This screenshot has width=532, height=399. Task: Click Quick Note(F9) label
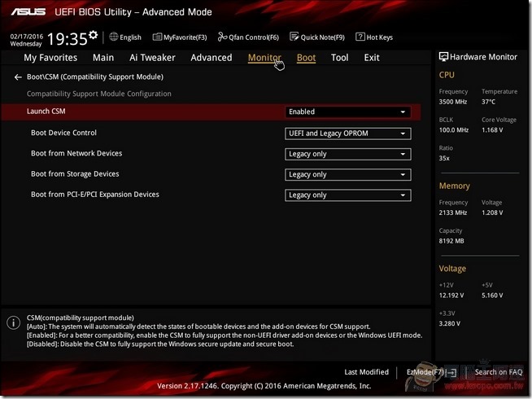click(x=322, y=37)
